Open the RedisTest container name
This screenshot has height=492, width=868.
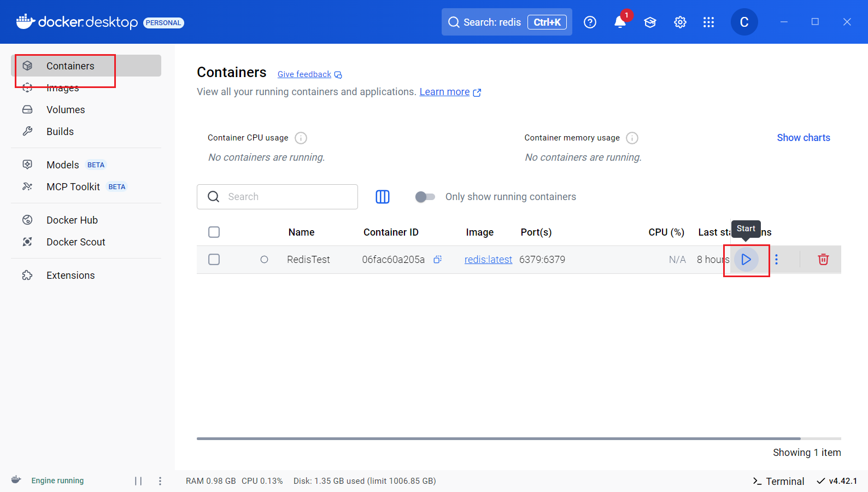pos(308,260)
